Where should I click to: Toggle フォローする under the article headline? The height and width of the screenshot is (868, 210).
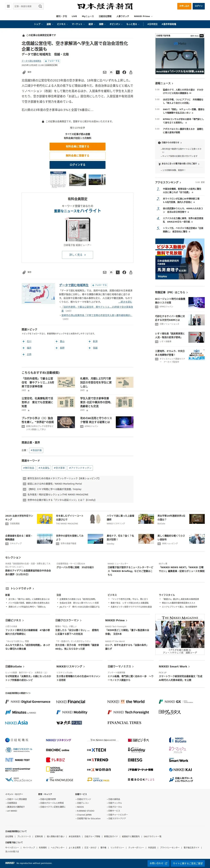click(52, 61)
